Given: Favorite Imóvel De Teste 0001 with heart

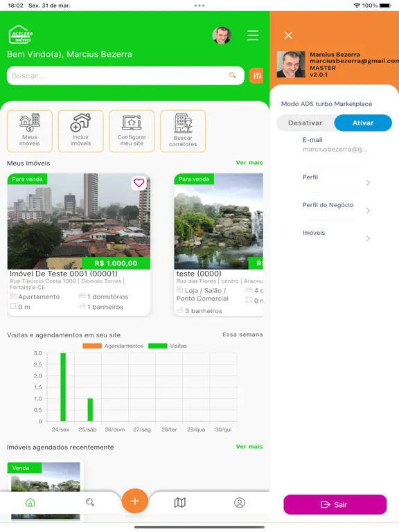Looking at the screenshot, I should click(x=139, y=183).
